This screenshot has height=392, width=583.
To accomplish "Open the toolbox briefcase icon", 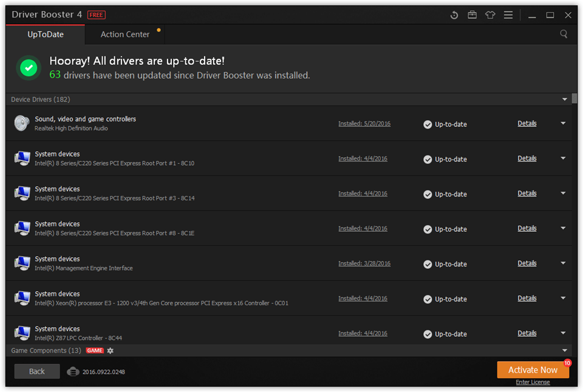I will [x=472, y=15].
